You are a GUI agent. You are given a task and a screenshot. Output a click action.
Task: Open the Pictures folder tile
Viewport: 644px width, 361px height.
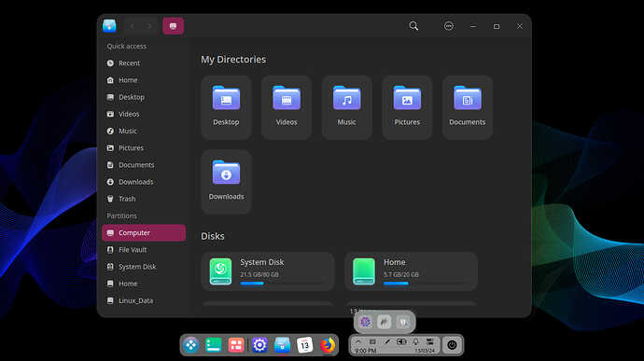pos(407,107)
